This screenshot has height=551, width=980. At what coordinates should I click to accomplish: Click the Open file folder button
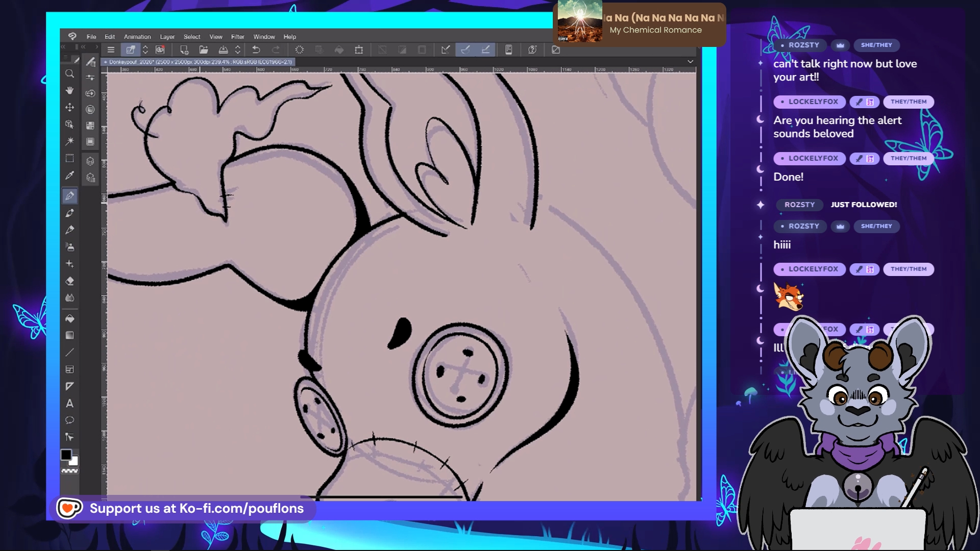(x=204, y=49)
